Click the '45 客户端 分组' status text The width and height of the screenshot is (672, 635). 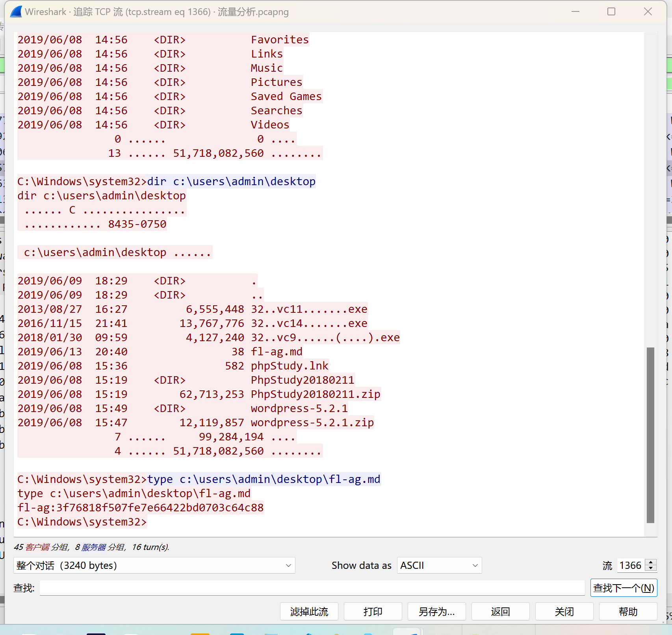tap(41, 547)
